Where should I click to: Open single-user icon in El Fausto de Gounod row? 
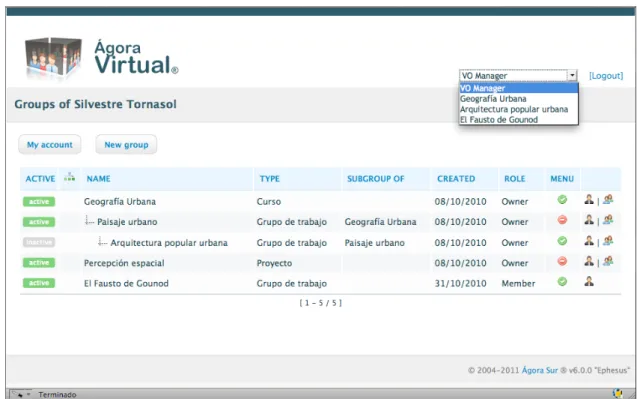tap(589, 281)
